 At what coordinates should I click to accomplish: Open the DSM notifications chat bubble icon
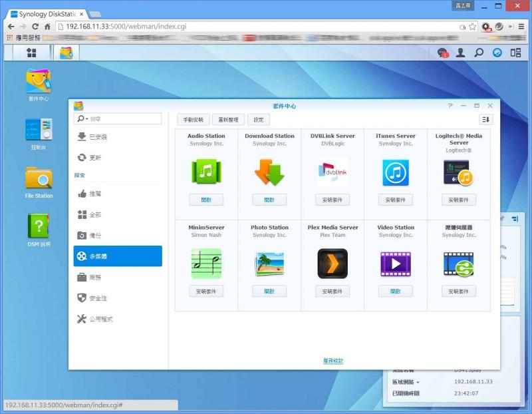(x=443, y=53)
